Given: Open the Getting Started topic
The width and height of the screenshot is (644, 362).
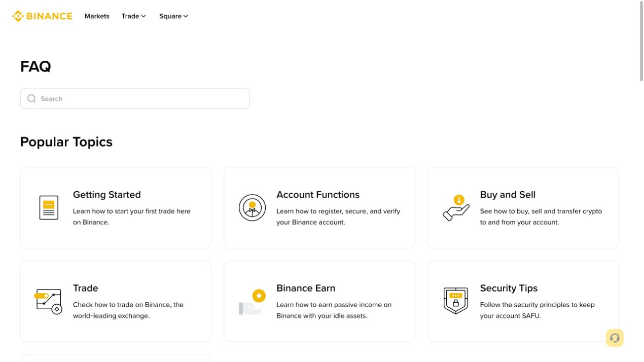Looking at the screenshot, I should pos(116,207).
